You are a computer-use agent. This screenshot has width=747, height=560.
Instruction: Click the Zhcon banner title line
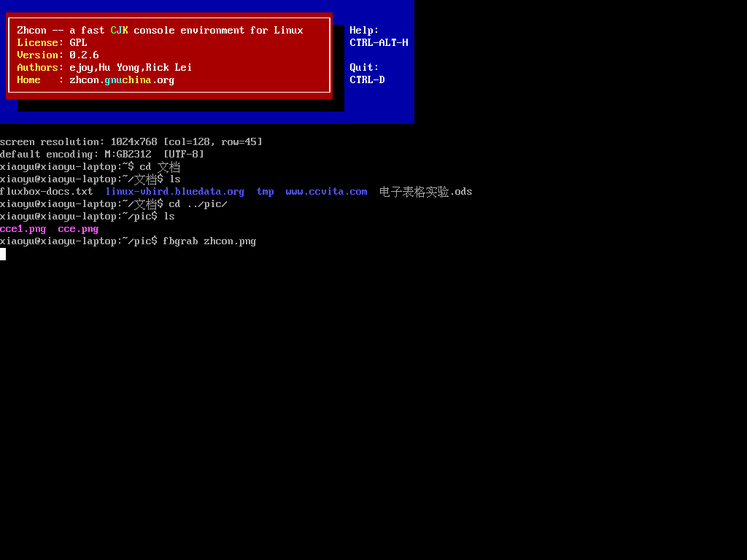tap(160, 31)
